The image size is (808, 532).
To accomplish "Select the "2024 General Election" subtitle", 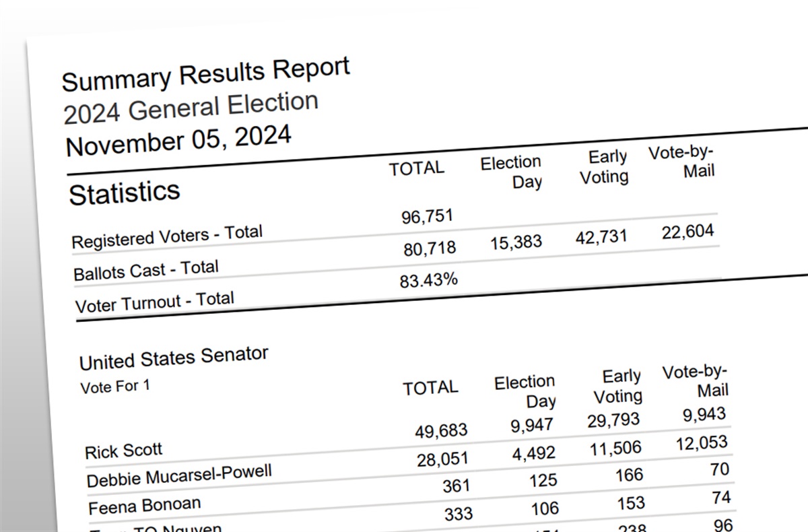I will 191,108.
